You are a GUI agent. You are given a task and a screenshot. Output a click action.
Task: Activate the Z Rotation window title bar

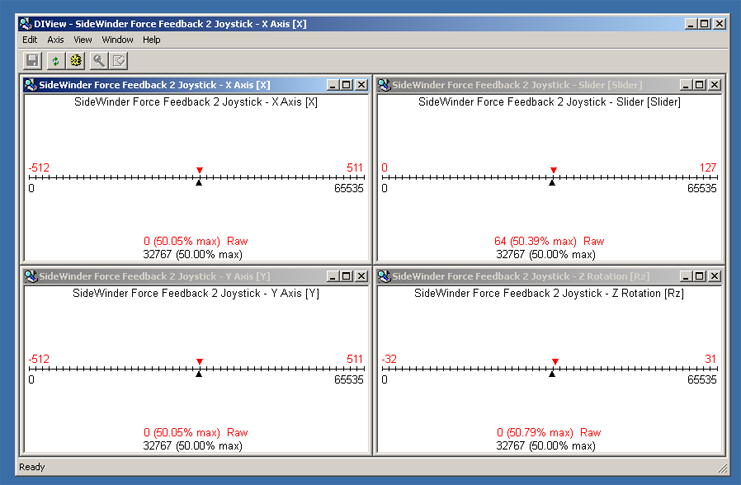click(x=549, y=276)
